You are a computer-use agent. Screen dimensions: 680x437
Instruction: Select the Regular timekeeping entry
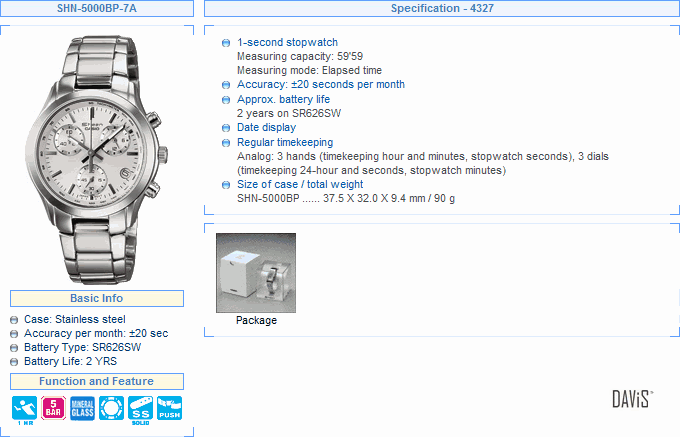click(285, 142)
